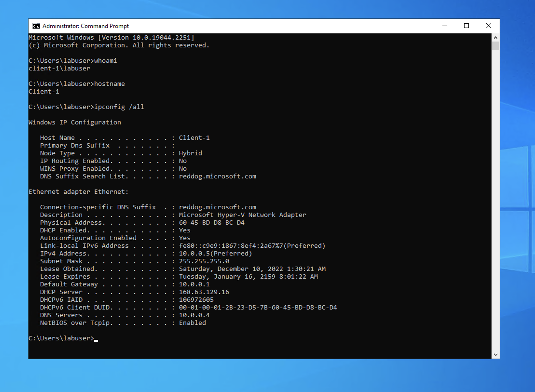The height and width of the screenshot is (392, 535).
Task: Click the Command Prompt system menu icon
Action: pos(36,26)
